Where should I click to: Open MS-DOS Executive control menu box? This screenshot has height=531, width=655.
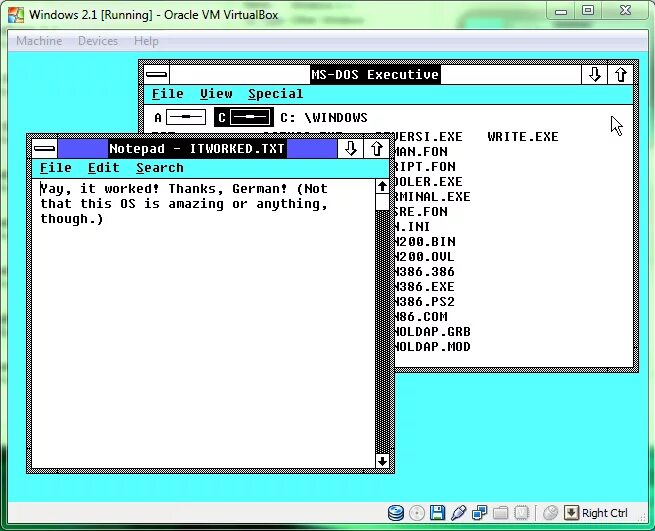[x=157, y=75]
